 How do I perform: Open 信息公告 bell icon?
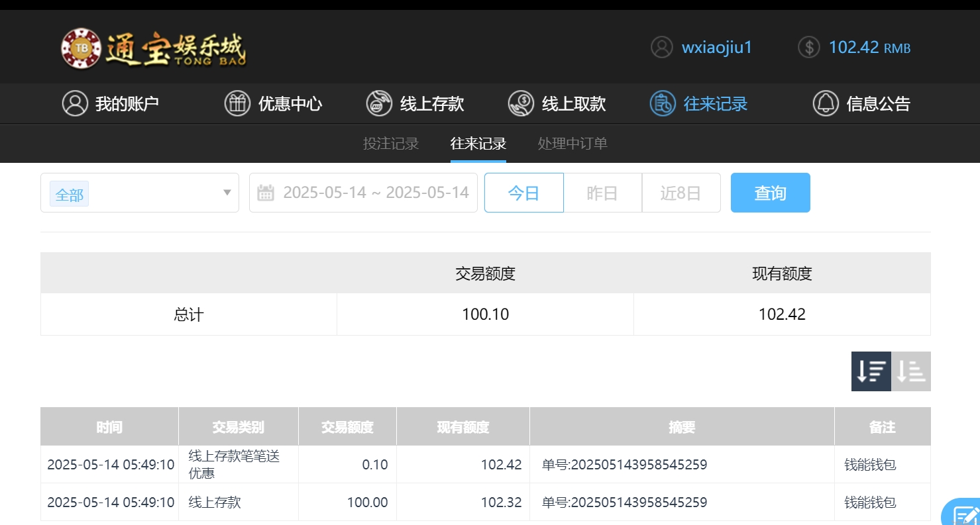point(826,103)
